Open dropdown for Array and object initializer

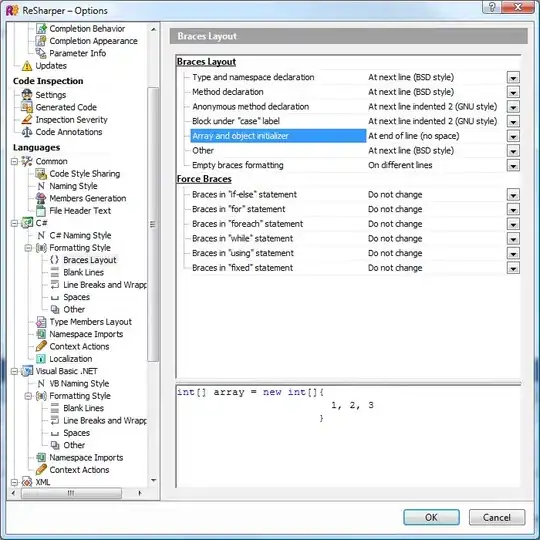click(x=513, y=136)
